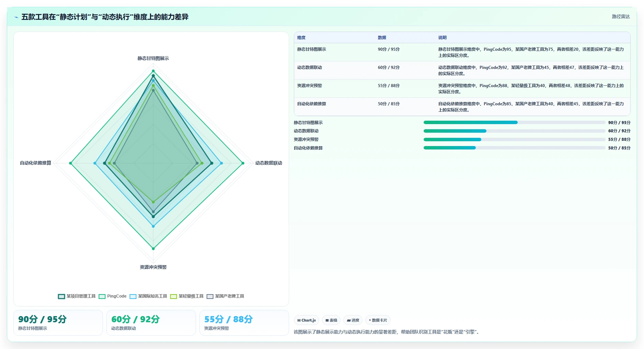Click the footer caption about 花瓶 or 引擎
The width and height of the screenshot is (644, 349).
tap(387, 332)
